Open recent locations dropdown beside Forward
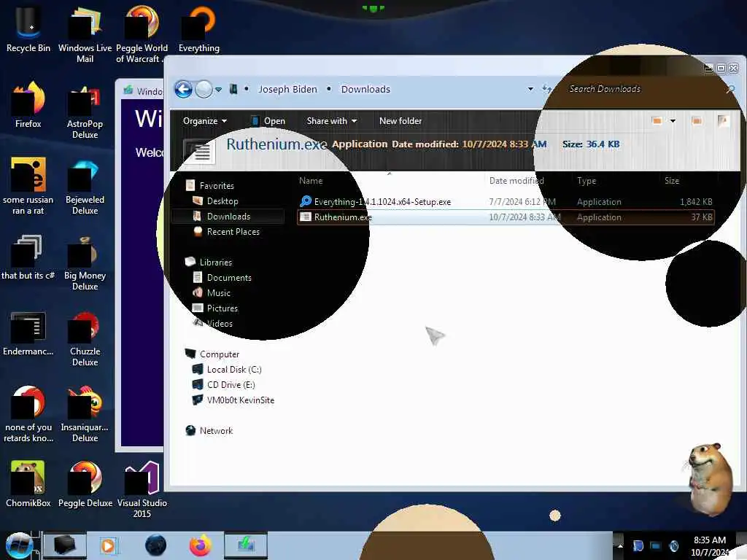The width and height of the screenshot is (747, 560). click(218, 90)
